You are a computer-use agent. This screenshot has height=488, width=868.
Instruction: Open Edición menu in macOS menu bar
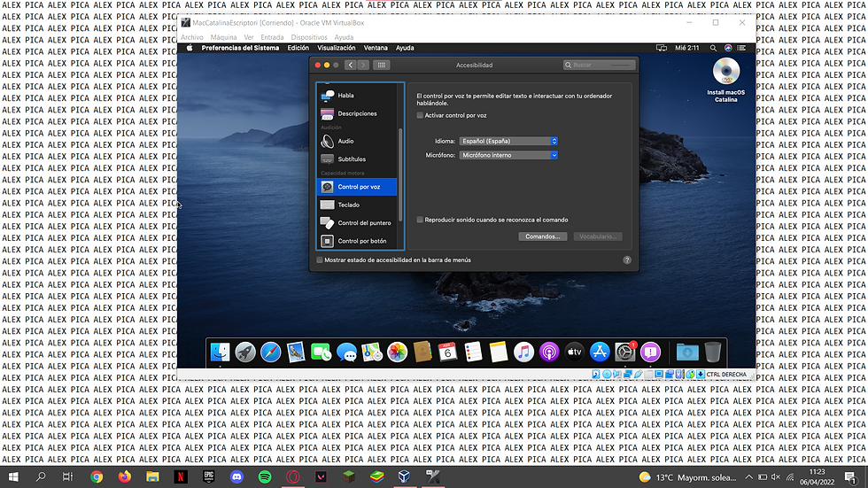(x=298, y=48)
